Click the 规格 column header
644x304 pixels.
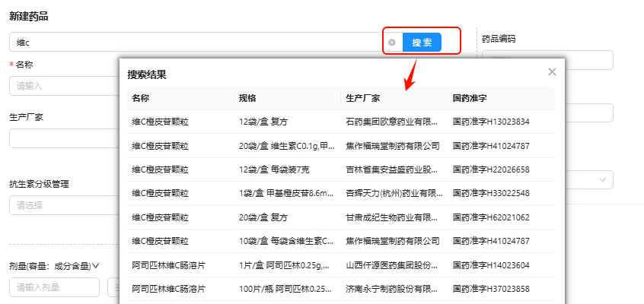click(247, 98)
